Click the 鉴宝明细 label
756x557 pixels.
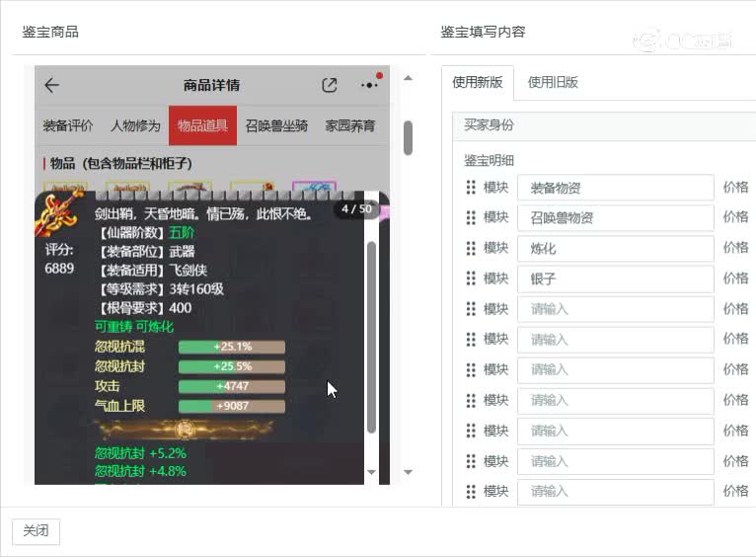489,161
